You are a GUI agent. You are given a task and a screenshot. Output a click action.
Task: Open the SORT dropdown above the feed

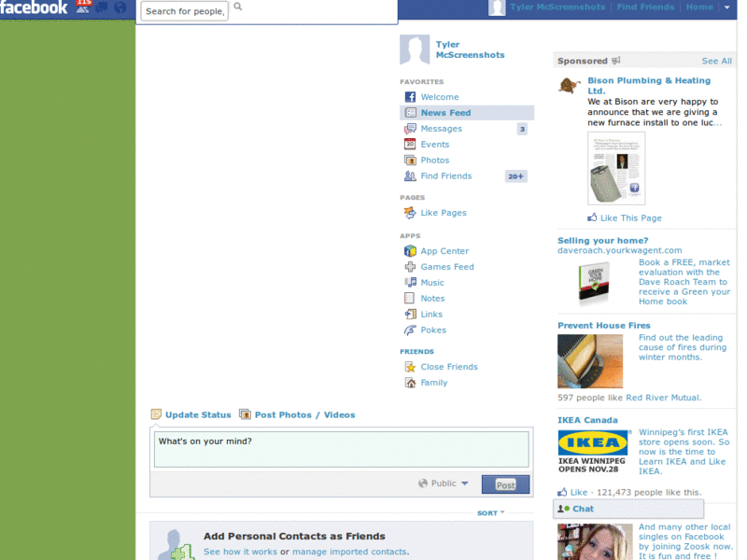[x=491, y=512]
